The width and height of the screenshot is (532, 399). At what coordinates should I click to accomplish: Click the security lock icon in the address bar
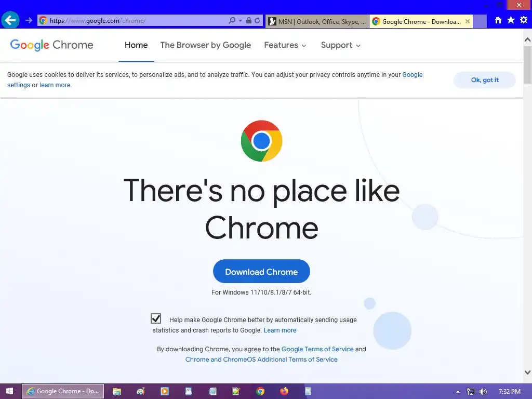pos(249,20)
